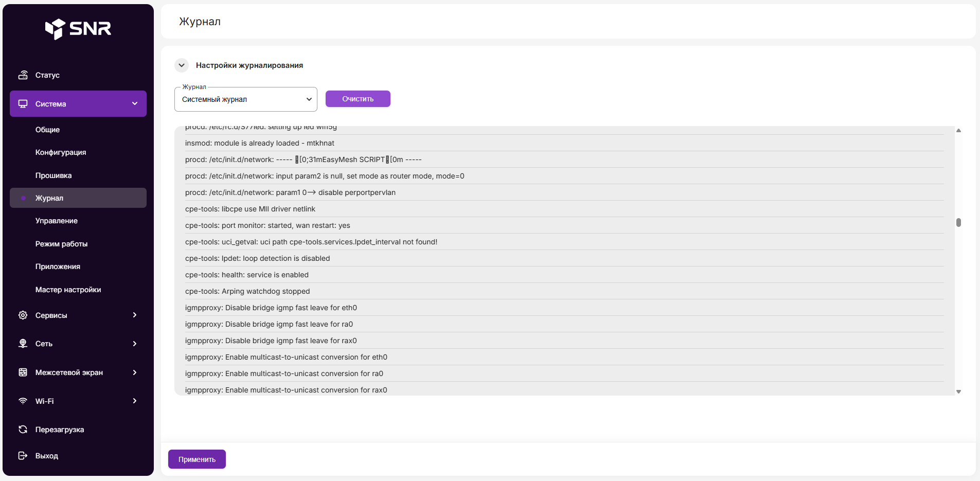Screen dimensions: 980x481
Task: Click the Система monitor icon
Action: click(23, 104)
